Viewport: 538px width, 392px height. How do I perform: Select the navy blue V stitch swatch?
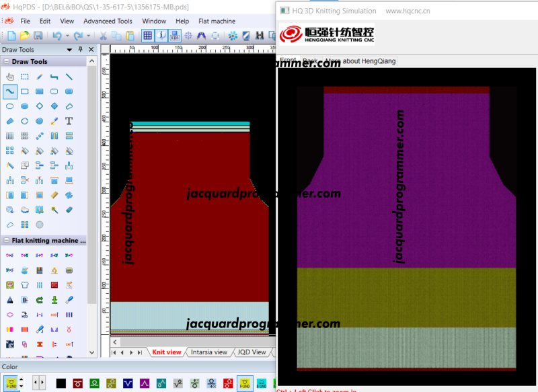tap(128, 383)
